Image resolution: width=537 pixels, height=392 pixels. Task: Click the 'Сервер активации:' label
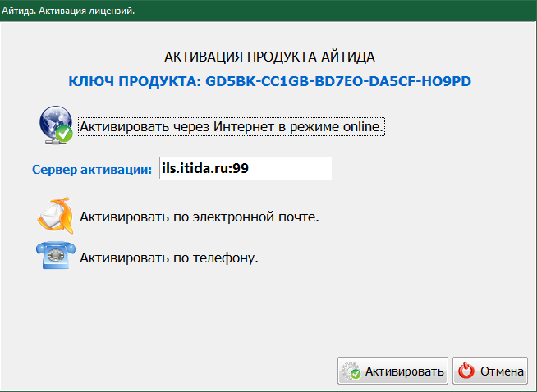[x=92, y=169]
